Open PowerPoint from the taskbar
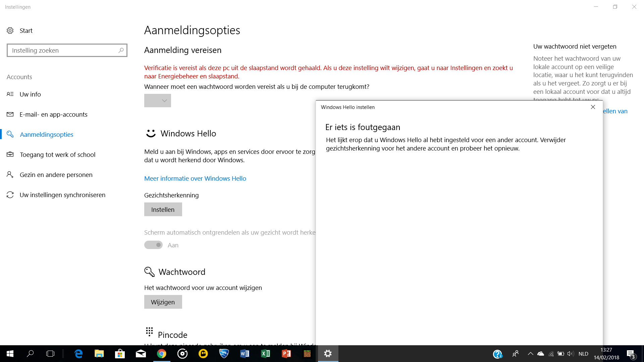Screen dimensions: 644x362 [286, 354]
